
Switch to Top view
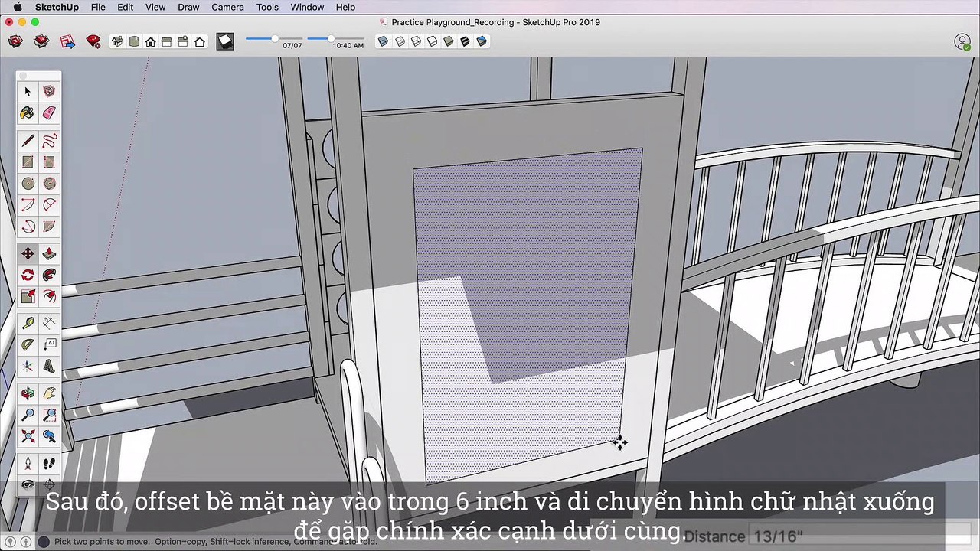(134, 41)
